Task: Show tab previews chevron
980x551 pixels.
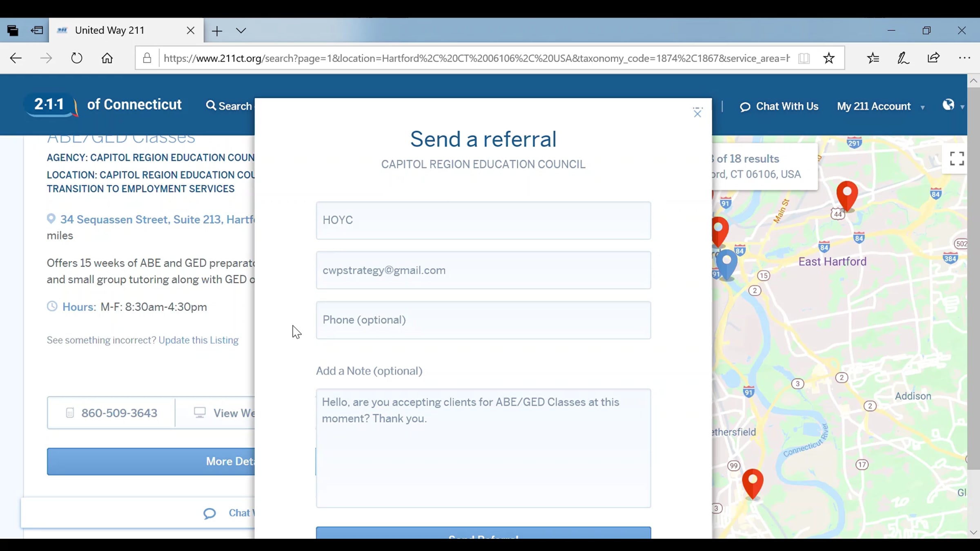Action: [x=241, y=31]
